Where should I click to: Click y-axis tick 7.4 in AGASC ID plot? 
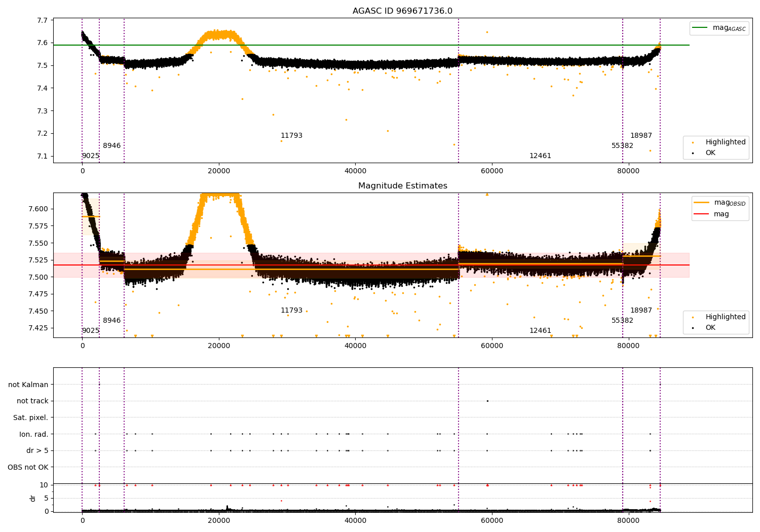pyautogui.click(x=43, y=88)
